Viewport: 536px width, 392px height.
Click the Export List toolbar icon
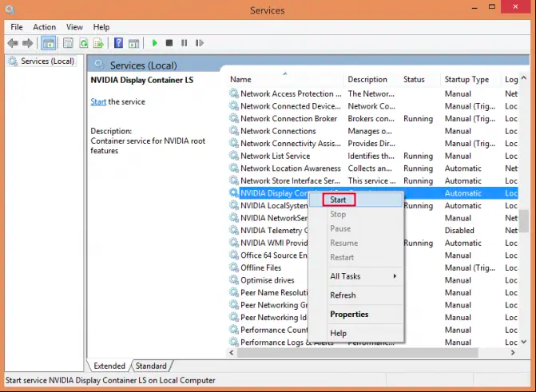pyautogui.click(x=99, y=43)
